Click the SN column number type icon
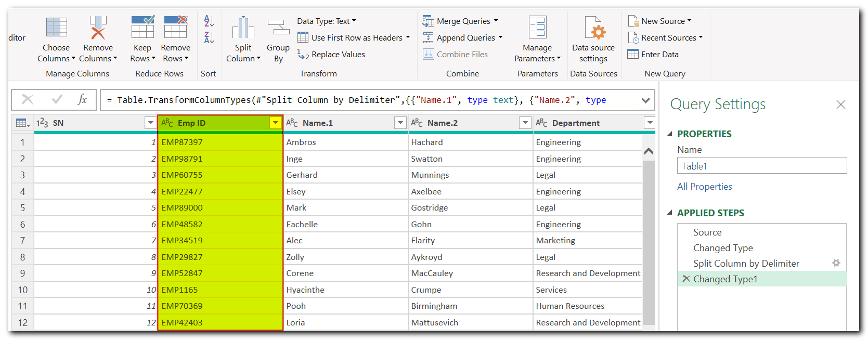This screenshot has width=868, height=340. click(x=42, y=123)
